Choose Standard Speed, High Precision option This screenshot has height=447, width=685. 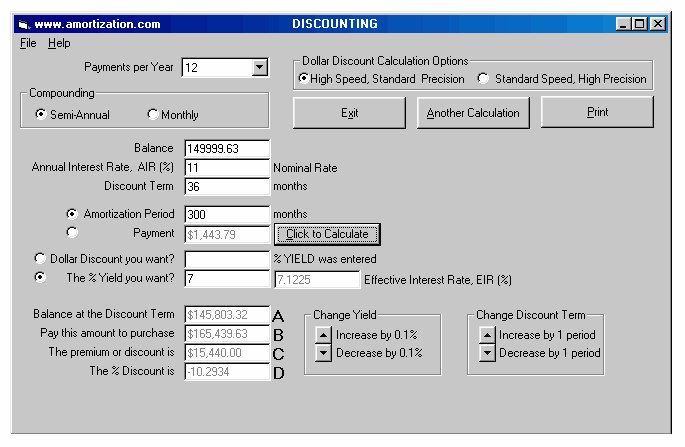click(483, 79)
